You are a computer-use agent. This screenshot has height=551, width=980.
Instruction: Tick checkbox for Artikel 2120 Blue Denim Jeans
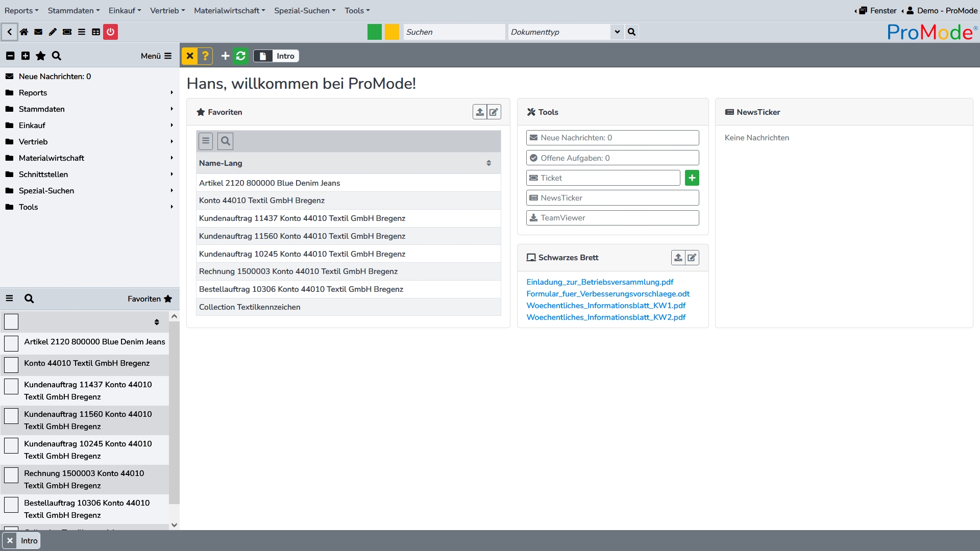point(11,343)
